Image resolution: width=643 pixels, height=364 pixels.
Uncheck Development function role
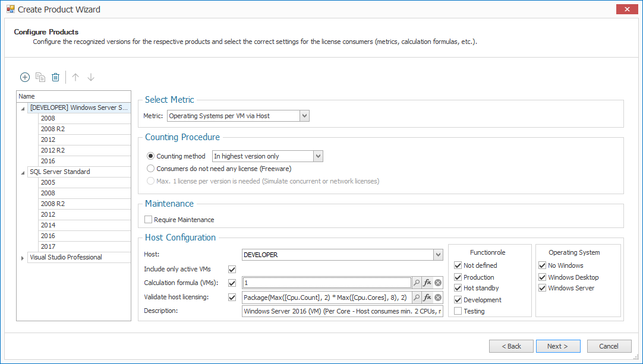(x=458, y=300)
